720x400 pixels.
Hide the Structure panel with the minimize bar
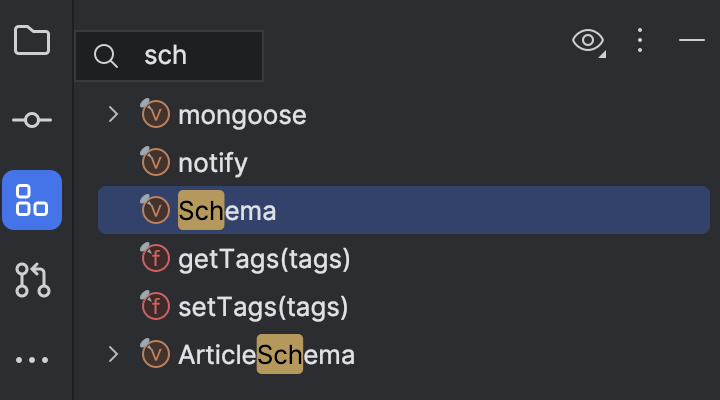click(692, 40)
